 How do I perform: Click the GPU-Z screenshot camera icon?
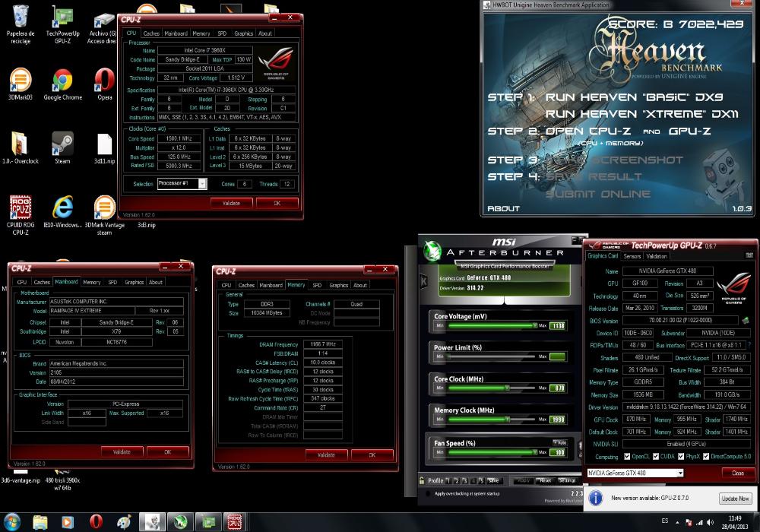[x=749, y=255]
